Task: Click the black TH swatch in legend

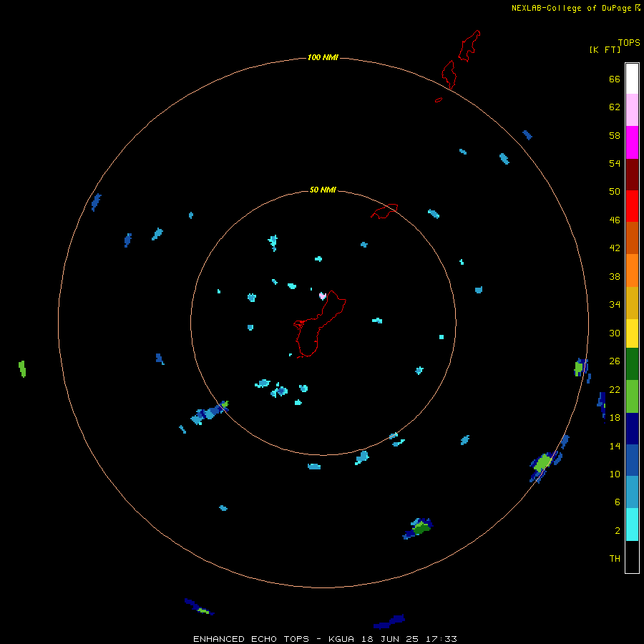Action: [x=632, y=557]
